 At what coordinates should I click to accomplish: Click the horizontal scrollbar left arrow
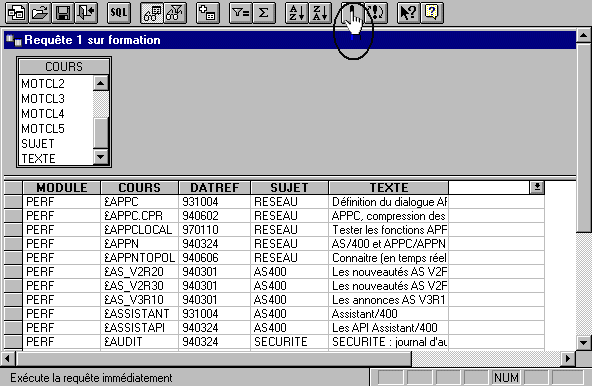pos(8,358)
